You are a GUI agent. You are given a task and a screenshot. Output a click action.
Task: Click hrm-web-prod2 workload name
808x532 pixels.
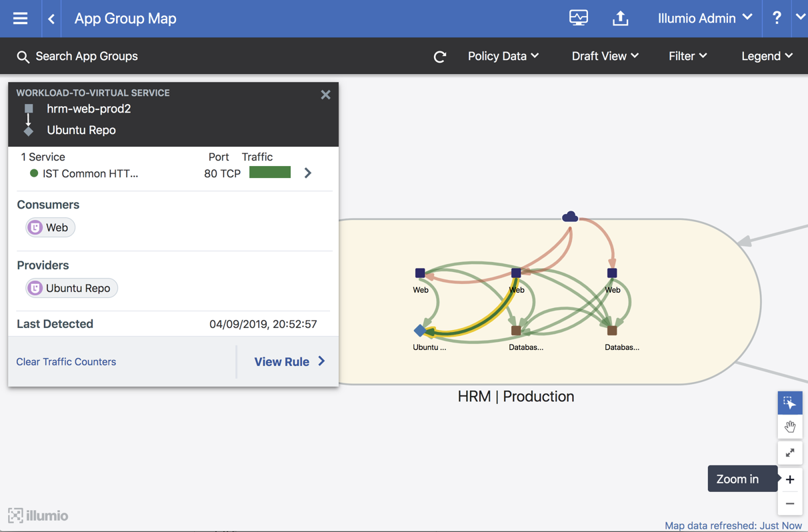(x=89, y=109)
